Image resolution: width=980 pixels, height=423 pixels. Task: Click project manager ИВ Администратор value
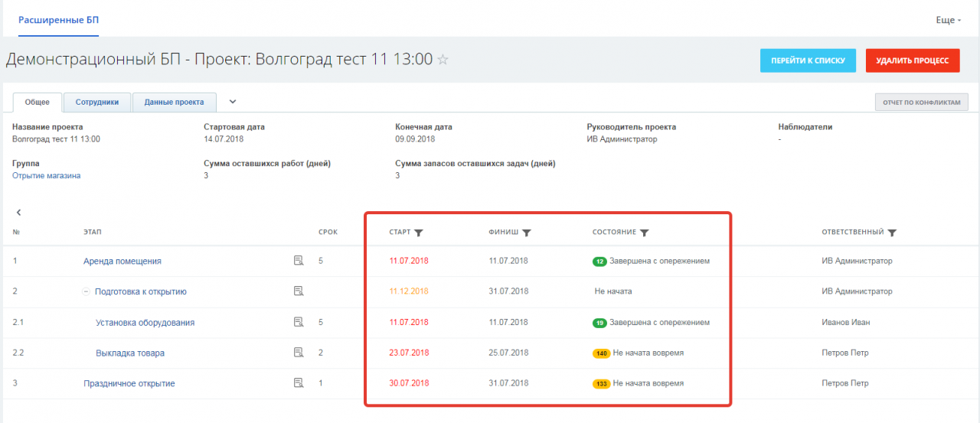tap(622, 139)
